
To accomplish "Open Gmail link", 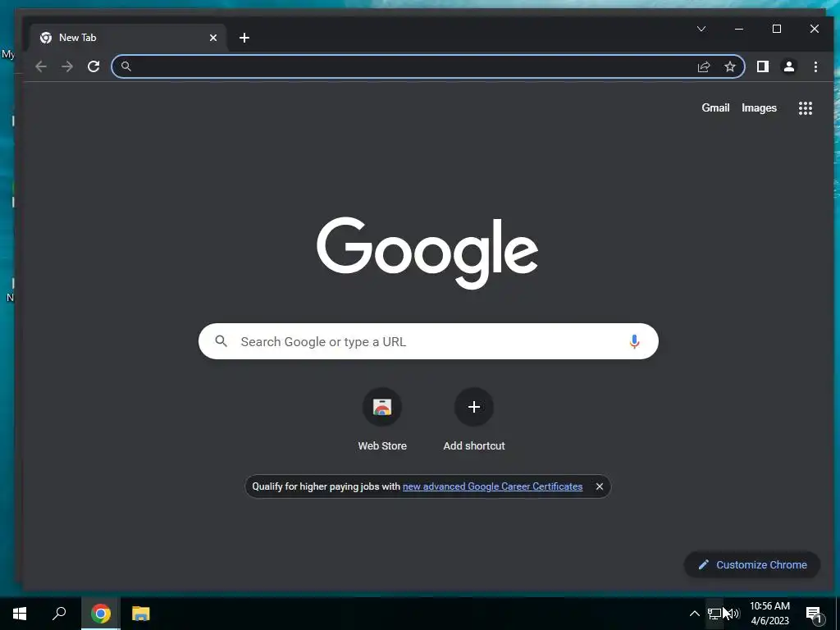I will point(715,108).
